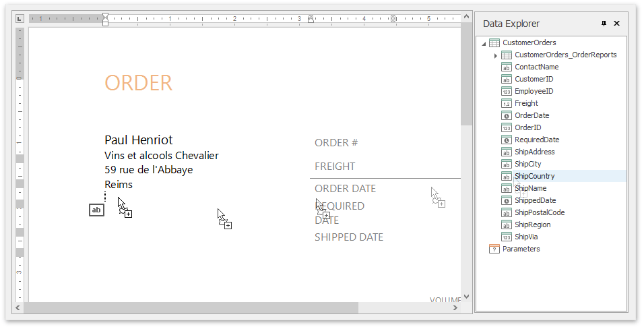The height and width of the screenshot is (329, 644).
Task: Click the ShippedDate clock icon
Action: coord(507,201)
